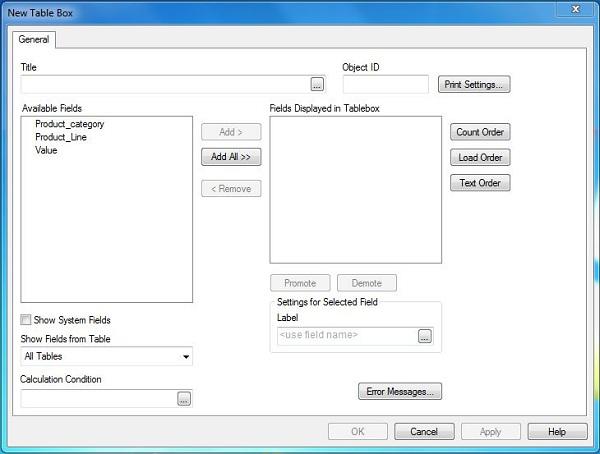The height and width of the screenshot is (454, 600).
Task: Switch to the General tab
Action: click(34, 39)
